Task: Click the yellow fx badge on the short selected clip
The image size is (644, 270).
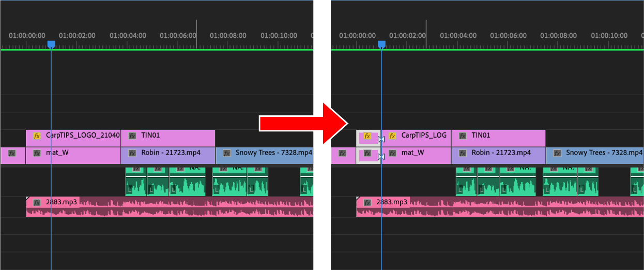Action: [367, 136]
